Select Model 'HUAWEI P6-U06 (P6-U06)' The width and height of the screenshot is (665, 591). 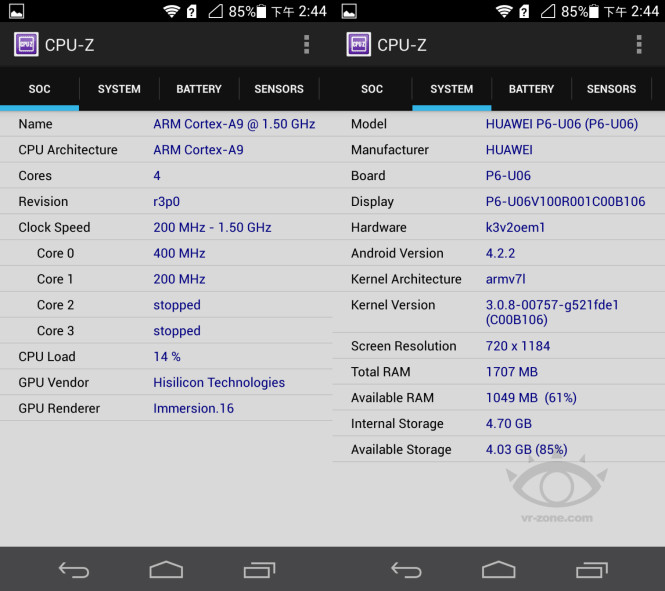click(562, 124)
